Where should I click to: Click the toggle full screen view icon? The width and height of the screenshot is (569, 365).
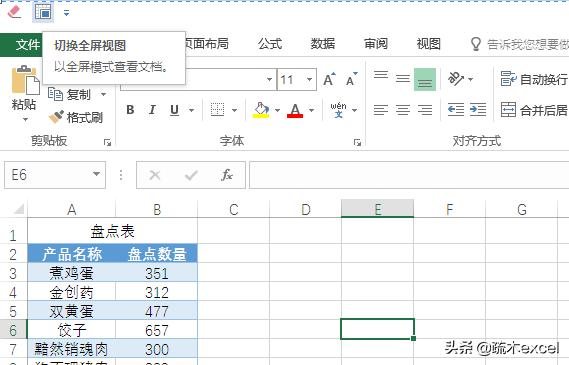(x=43, y=12)
